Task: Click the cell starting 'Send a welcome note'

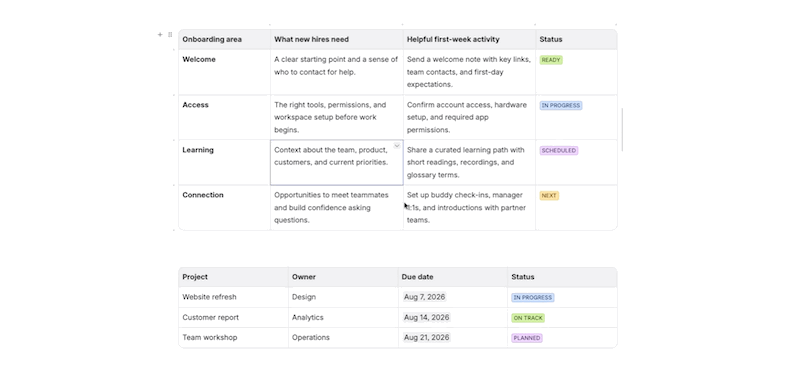Action: [x=469, y=72]
